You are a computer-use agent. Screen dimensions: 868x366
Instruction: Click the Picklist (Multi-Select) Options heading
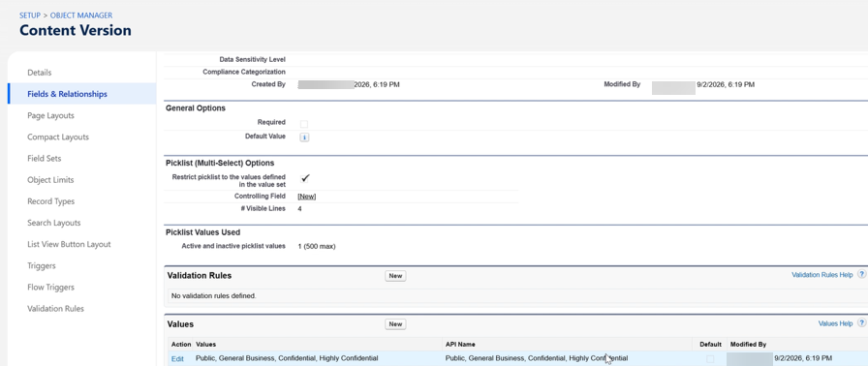[x=220, y=163]
